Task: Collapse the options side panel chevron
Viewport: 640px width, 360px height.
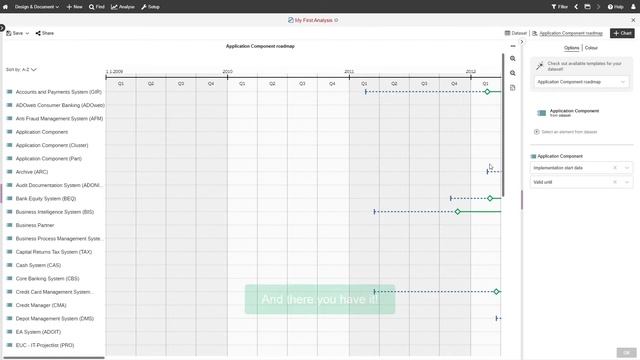Action: pos(522,42)
